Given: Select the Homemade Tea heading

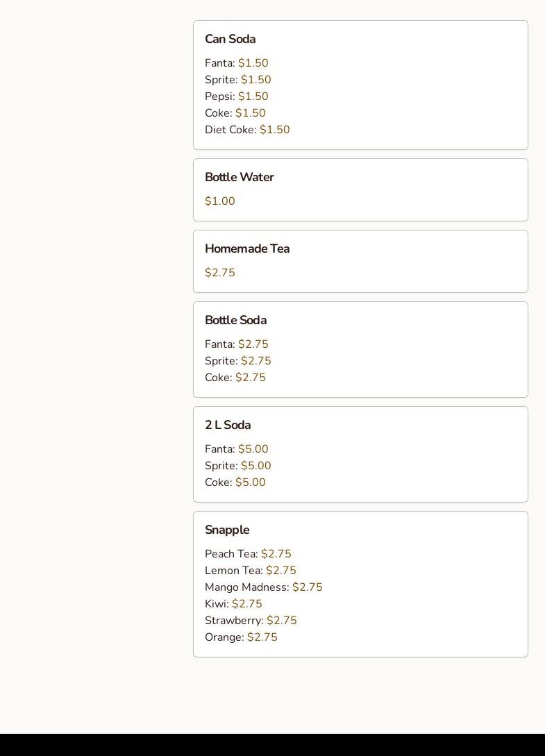Looking at the screenshot, I should 246,249.
